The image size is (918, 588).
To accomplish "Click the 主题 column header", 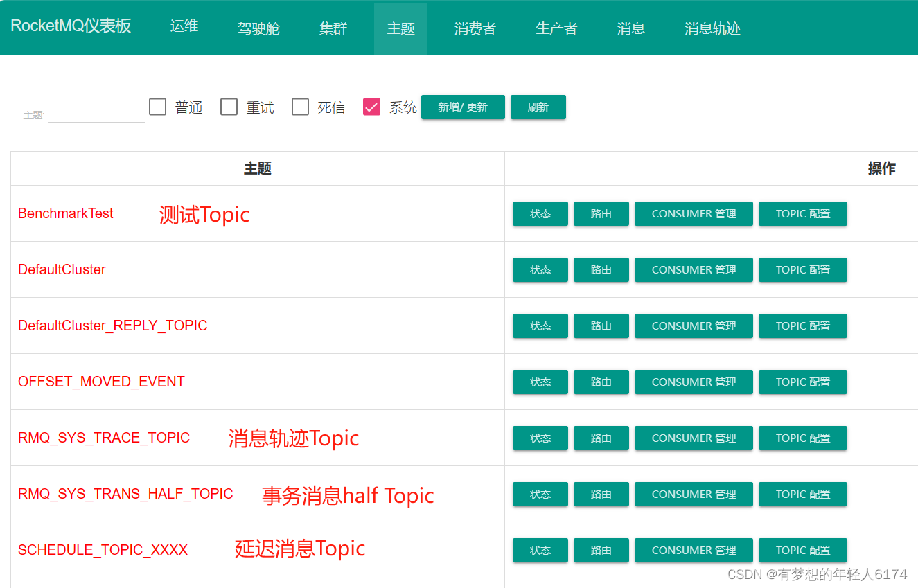I will pyautogui.click(x=258, y=168).
